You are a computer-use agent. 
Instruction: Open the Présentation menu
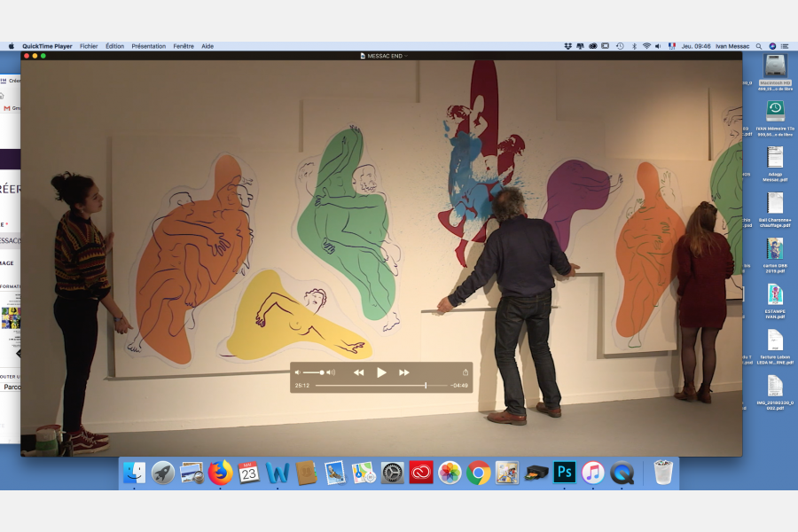[x=149, y=46]
